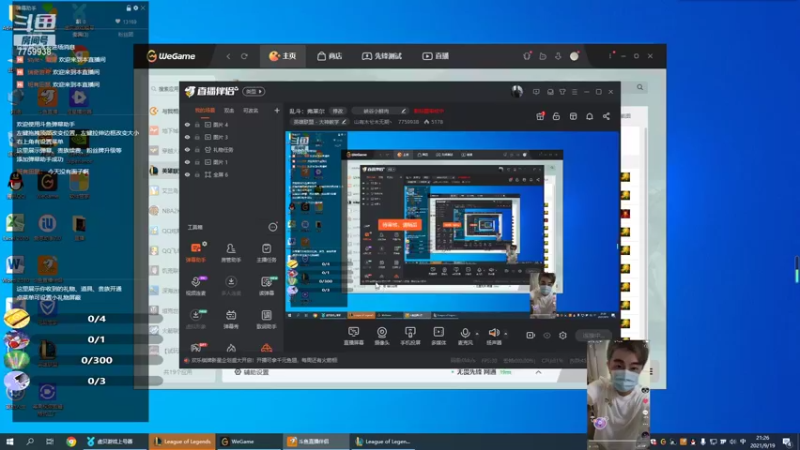Expand the mode selector button beside streaming app logo
800x450 pixels.
pyautogui.click(x=254, y=91)
